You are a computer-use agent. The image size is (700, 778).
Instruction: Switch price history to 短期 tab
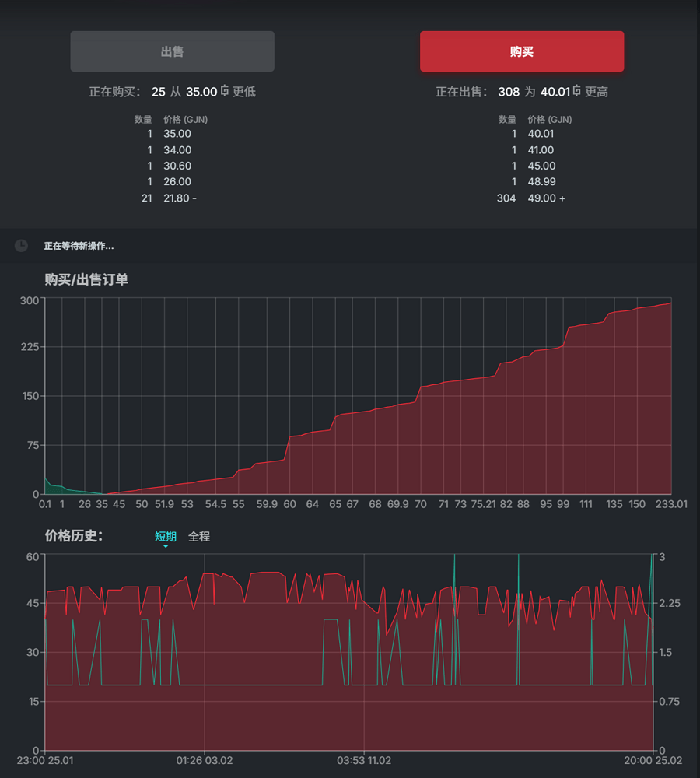coord(166,536)
